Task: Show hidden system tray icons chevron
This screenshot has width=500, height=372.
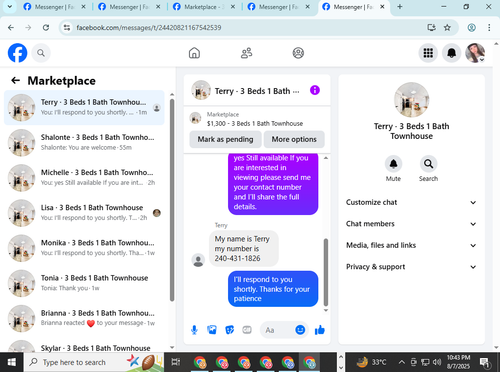Action: (402, 362)
